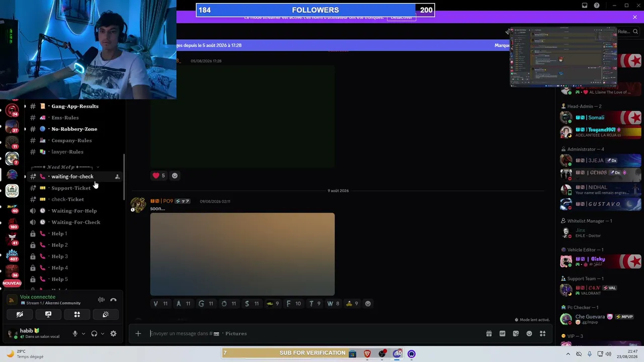Open volume control in system tray
The width and height of the screenshot is (644, 362).
click(x=608, y=354)
